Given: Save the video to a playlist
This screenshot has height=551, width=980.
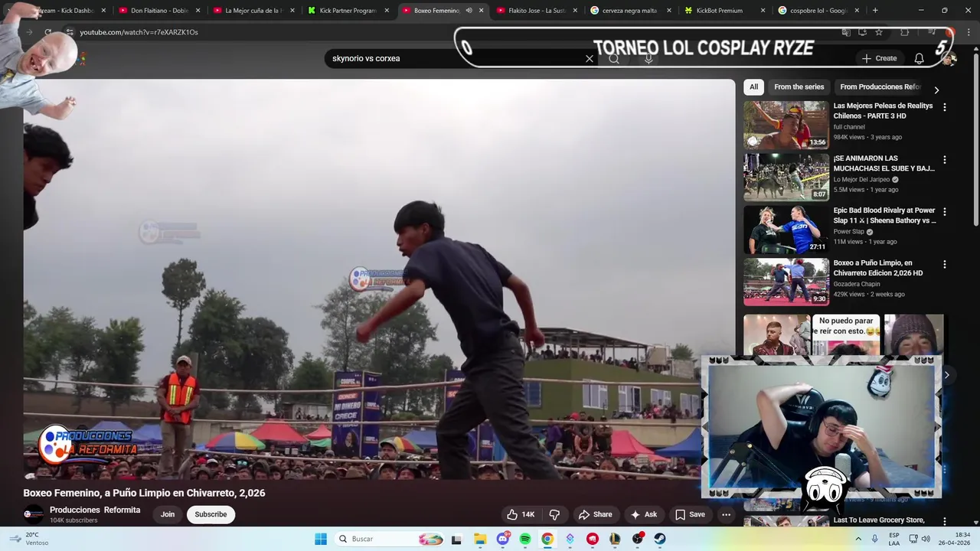Looking at the screenshot, I should 690,514.
